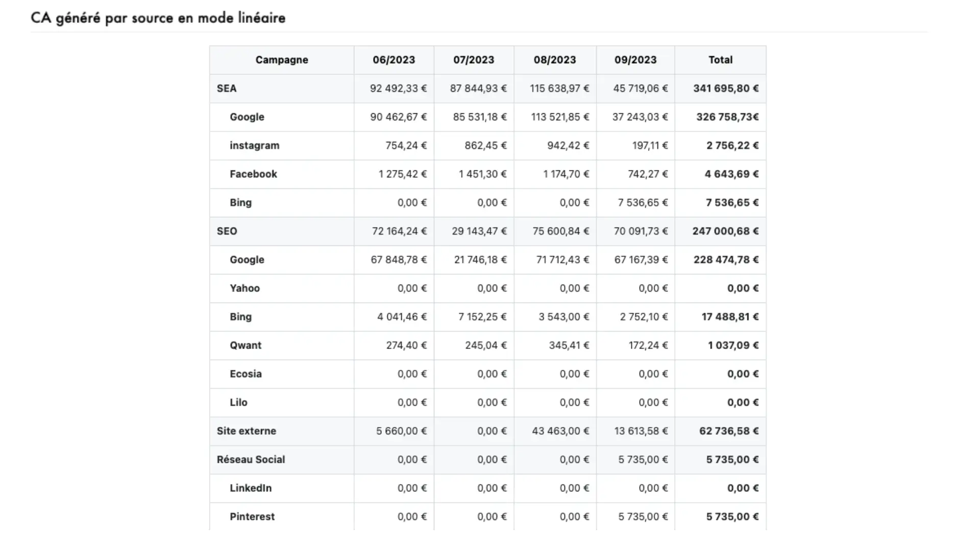Select the Total column header
Viewport: 980px width, 551px height.
(720, 60)
